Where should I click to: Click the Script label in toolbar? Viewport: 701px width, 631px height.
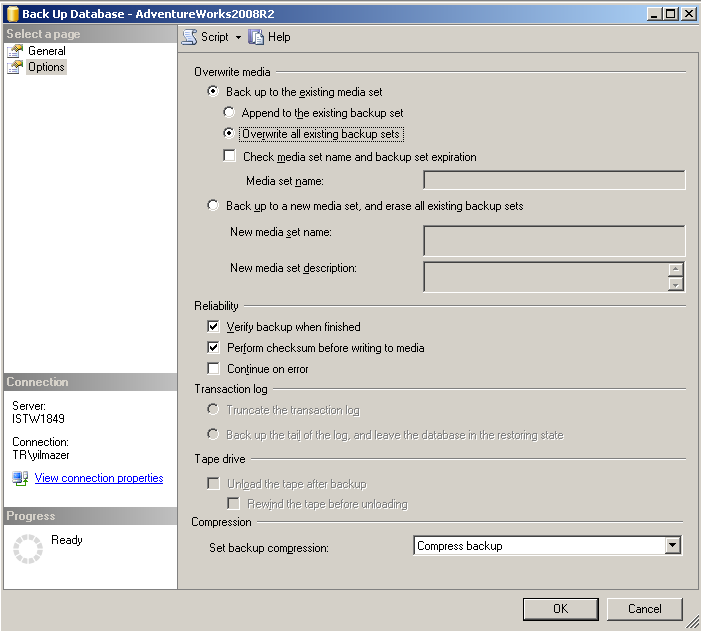tap(215, 37)
